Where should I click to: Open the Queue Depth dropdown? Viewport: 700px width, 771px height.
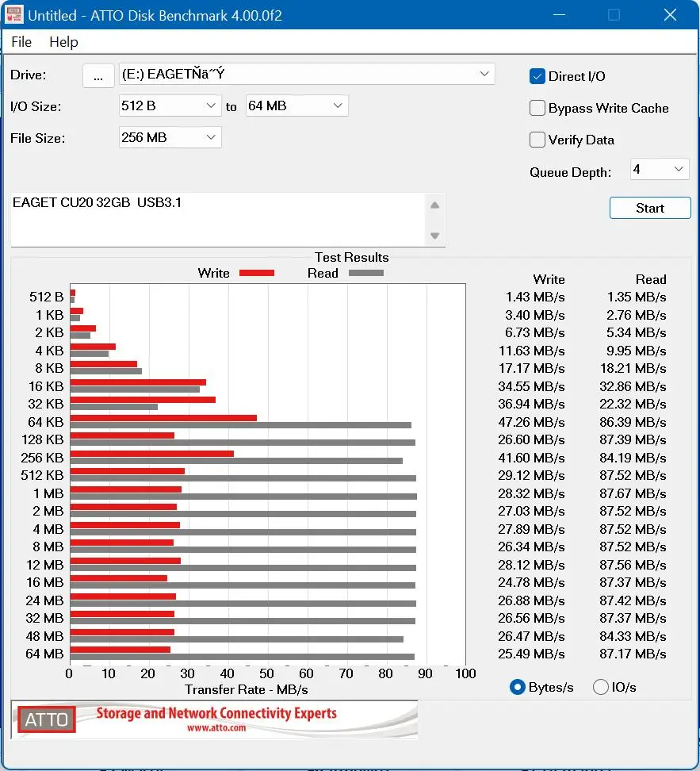[660, 170]
